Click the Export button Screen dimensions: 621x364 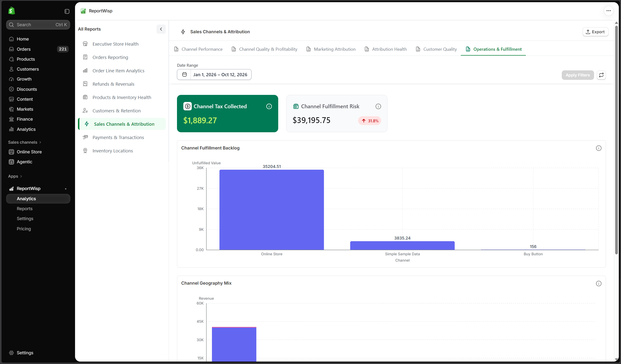(x=595, y=32)
